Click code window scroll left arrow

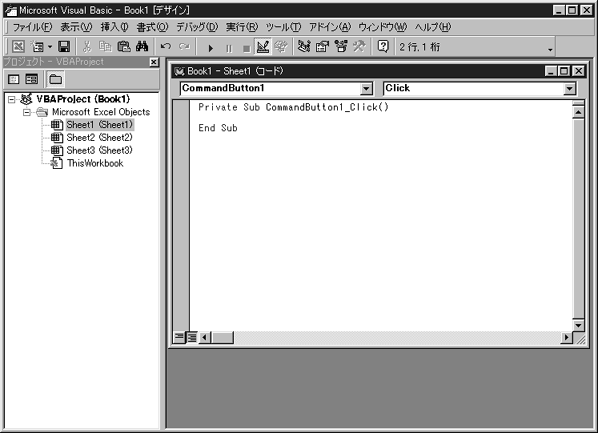coord(205,337)
